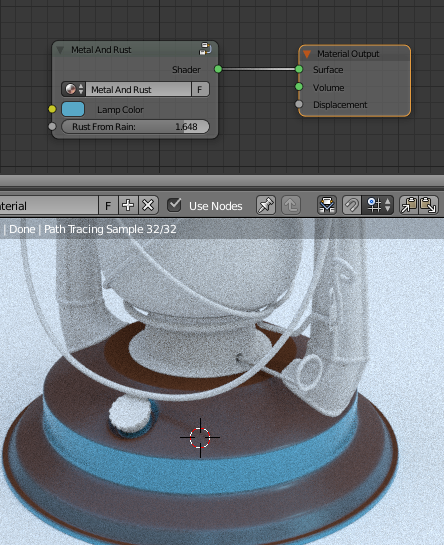Toggle fake user F on node group

(x=200, y=89)
